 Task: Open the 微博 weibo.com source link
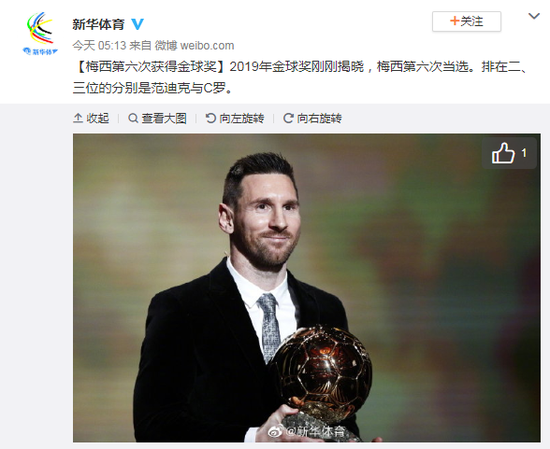[x=194, y=45]
